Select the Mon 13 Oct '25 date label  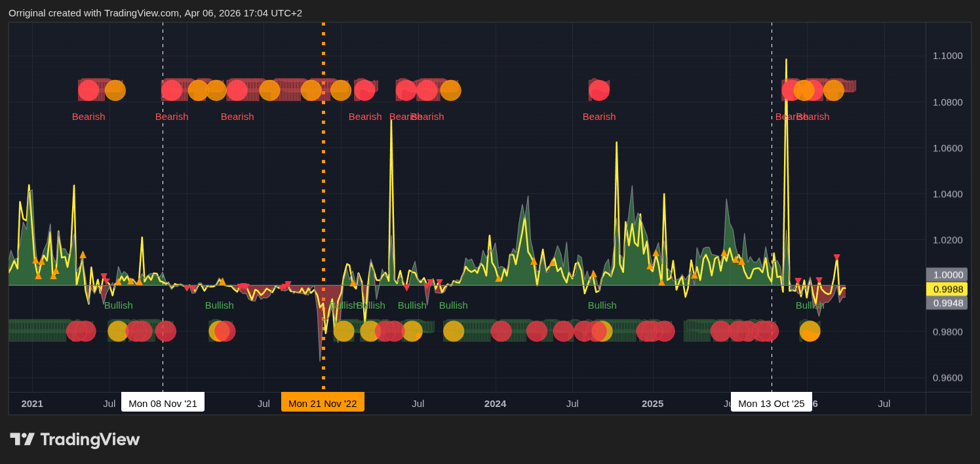772,403
